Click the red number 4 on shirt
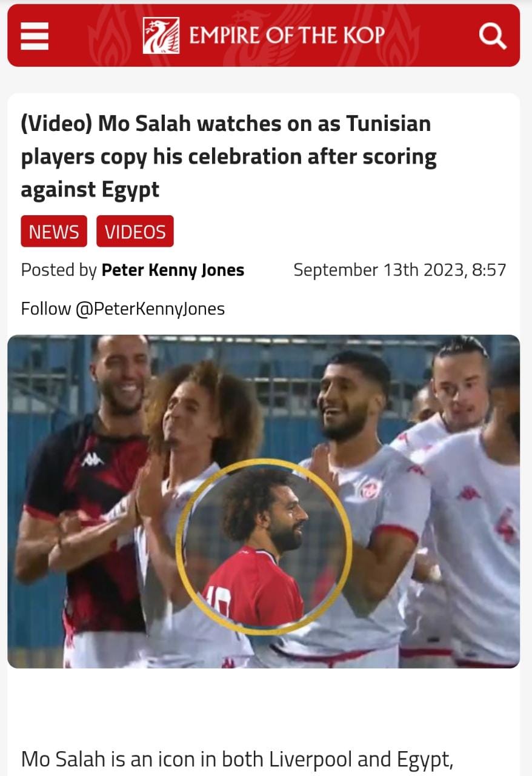The width and height of the screenshot is (532, 776). [x=507, y=525]
